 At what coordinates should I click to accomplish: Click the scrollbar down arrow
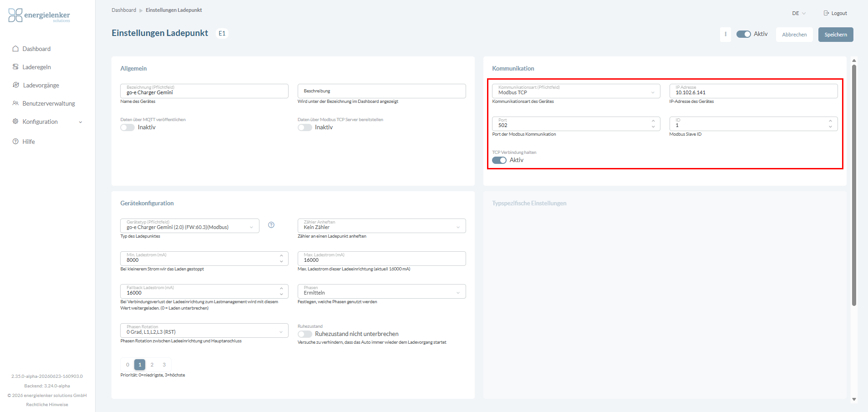pos(854,399)
